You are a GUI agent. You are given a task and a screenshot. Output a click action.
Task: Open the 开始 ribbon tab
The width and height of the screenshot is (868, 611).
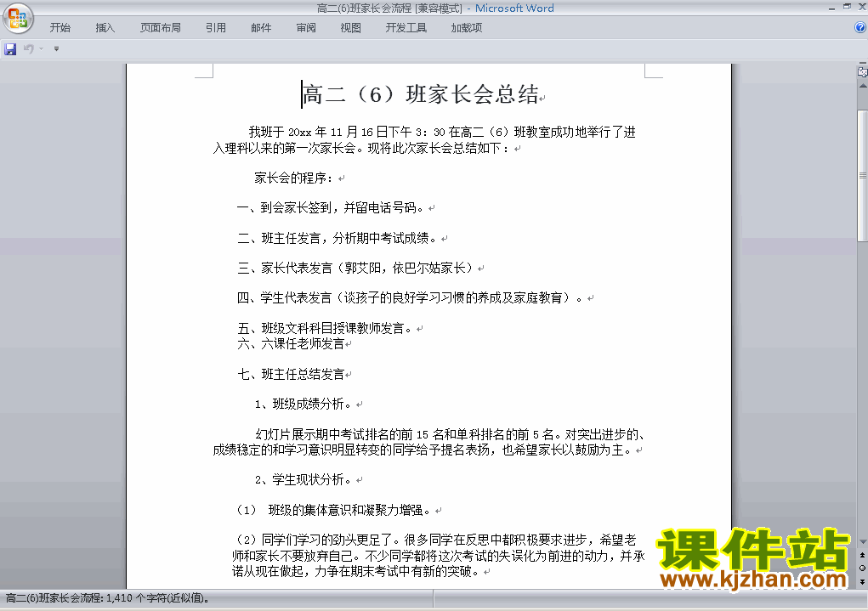tap(60, 28)
